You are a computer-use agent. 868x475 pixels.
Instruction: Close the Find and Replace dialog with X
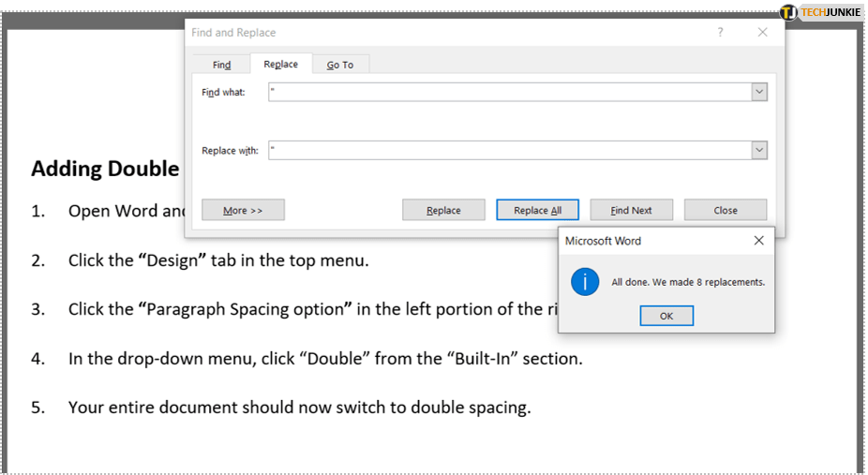(x=762, y=32)
